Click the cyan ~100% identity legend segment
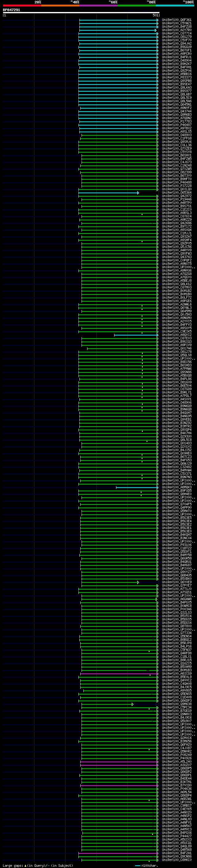 175,6
